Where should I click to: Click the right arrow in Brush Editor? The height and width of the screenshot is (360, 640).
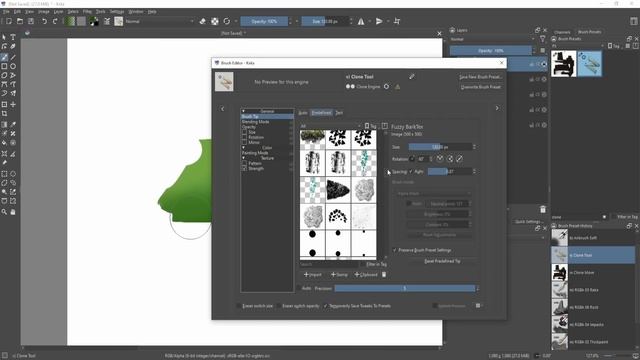(x=497, y=108)
